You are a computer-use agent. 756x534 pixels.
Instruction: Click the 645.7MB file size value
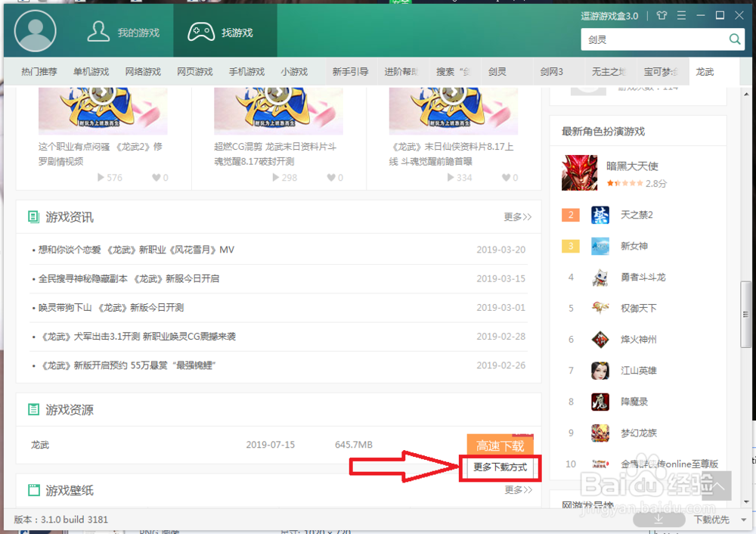click(x=353, y=444)
